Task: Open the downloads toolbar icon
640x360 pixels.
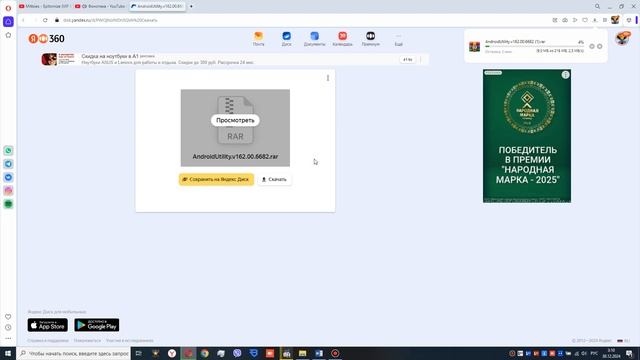Action: coord(595,20)
